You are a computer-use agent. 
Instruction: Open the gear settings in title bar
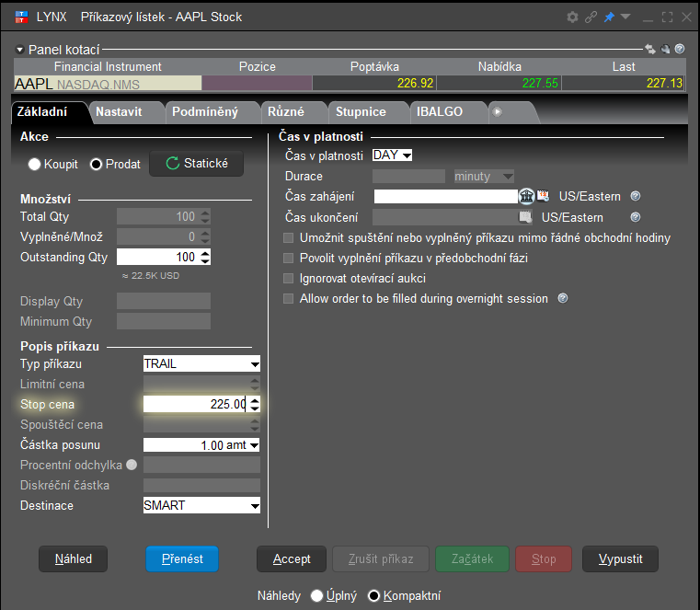pyautogui.click(x=572, y=17)
